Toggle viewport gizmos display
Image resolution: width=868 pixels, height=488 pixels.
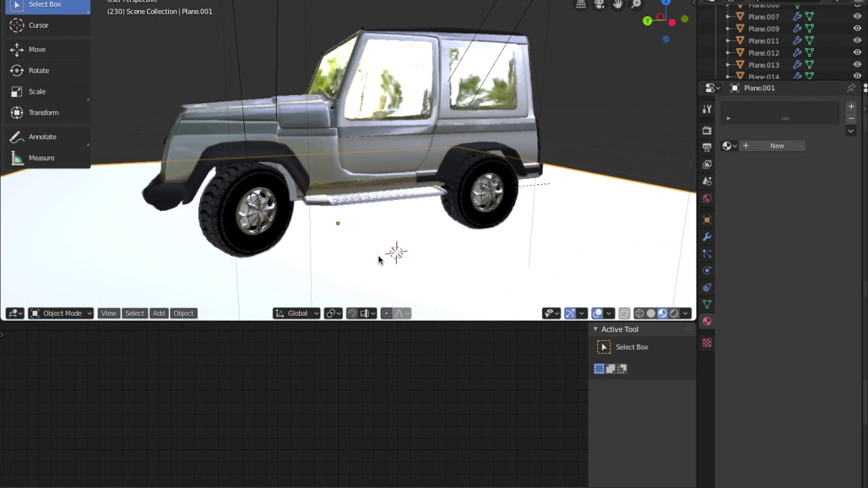pos(570,313)
